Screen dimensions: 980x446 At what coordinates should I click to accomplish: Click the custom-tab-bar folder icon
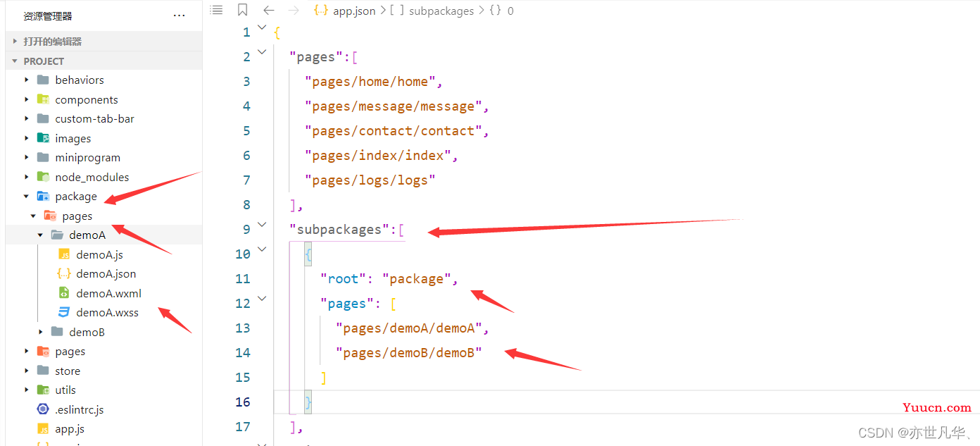coord(43,118)
